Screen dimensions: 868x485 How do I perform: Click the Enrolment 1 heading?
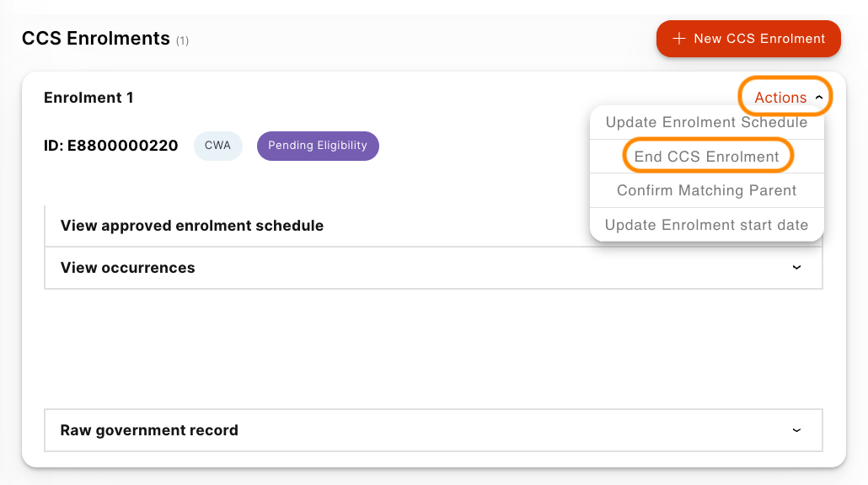pyautogui.click(x=88, y=98)
